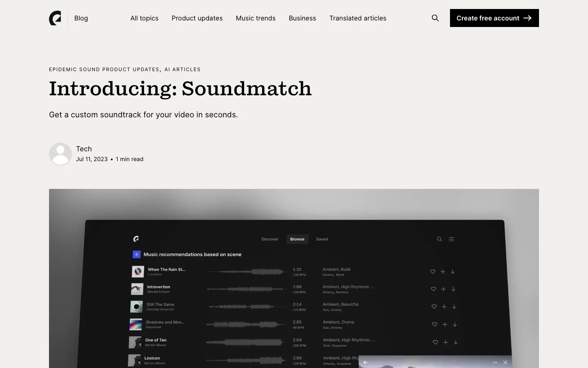The height and width of the screenshot is (368, 588).
Task: Open the Product updates section
Action: click(197, 18)
